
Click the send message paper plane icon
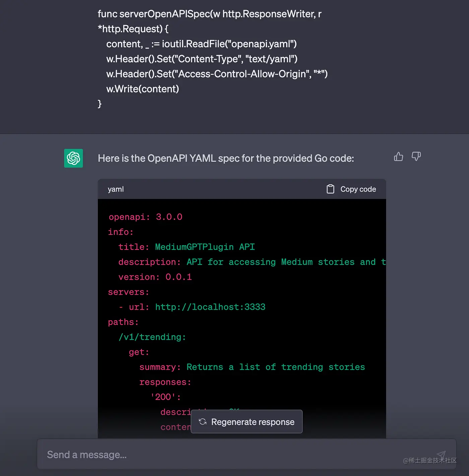click(x=441, y=455)
